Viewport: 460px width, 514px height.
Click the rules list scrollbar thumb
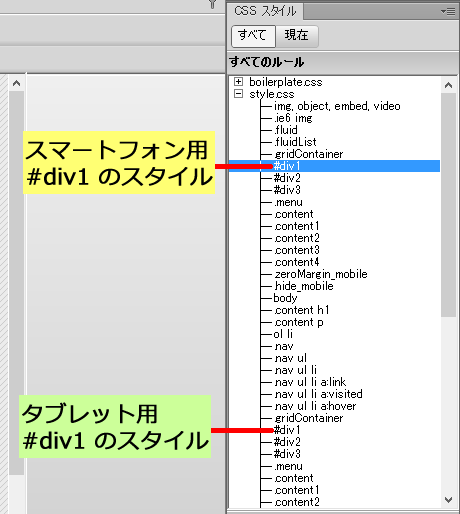click(448, 205)
